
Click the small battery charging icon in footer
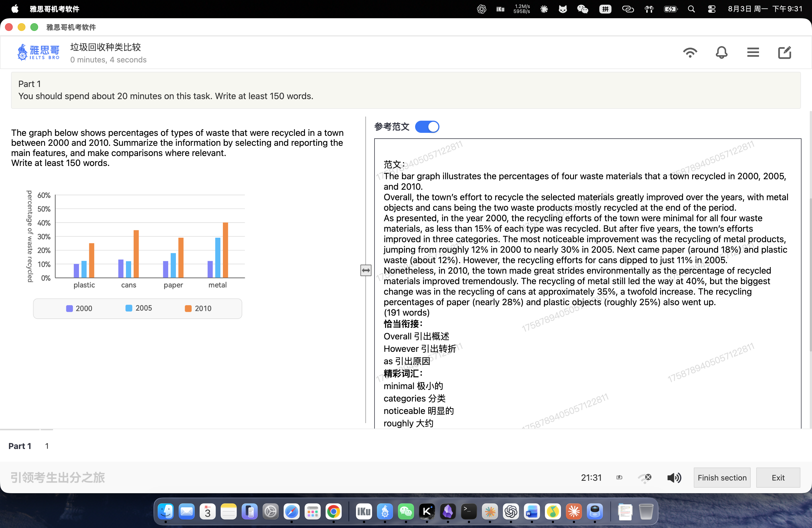pyautogui.click(x=619, y=477)
